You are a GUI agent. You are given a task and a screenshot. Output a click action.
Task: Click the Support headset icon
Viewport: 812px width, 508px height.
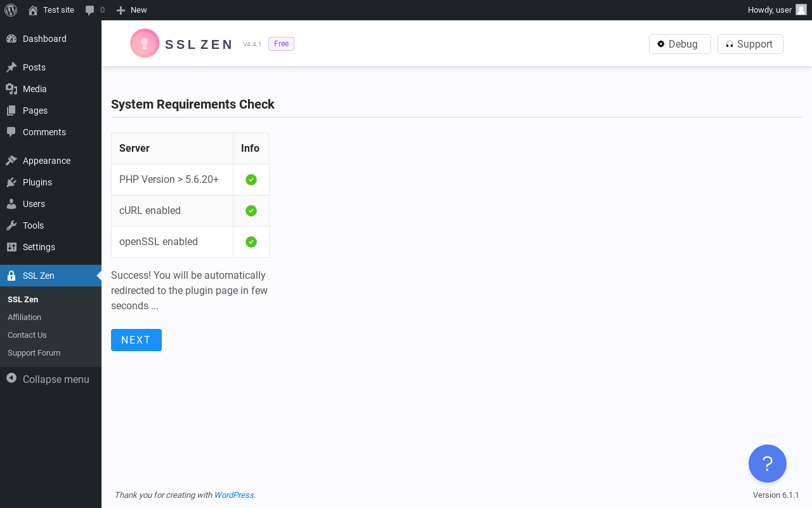pyautogui.click(x=730, y=44)
